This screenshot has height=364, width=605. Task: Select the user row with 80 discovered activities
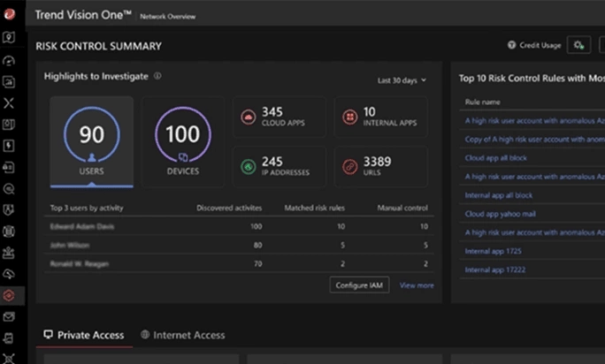[239, 245]
